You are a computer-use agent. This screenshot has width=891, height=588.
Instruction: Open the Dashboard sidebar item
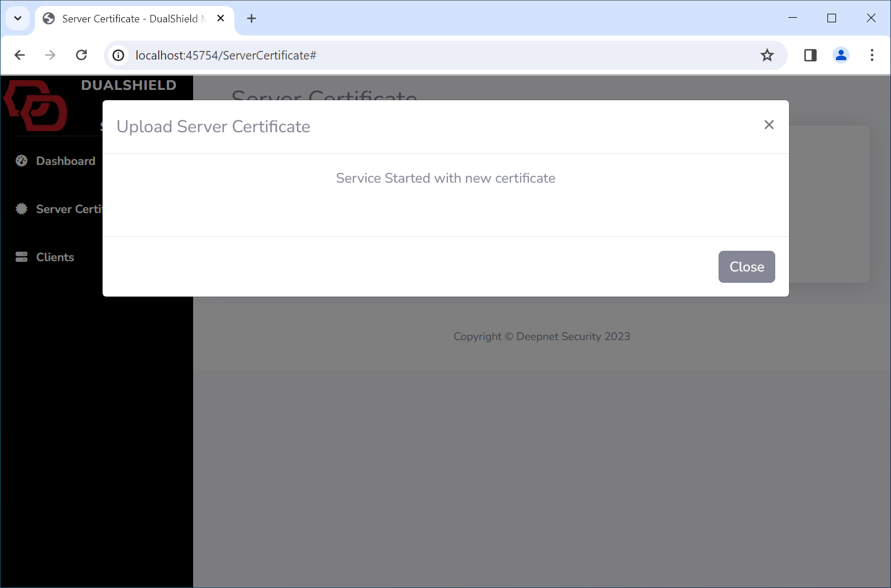tap(65, 161)
